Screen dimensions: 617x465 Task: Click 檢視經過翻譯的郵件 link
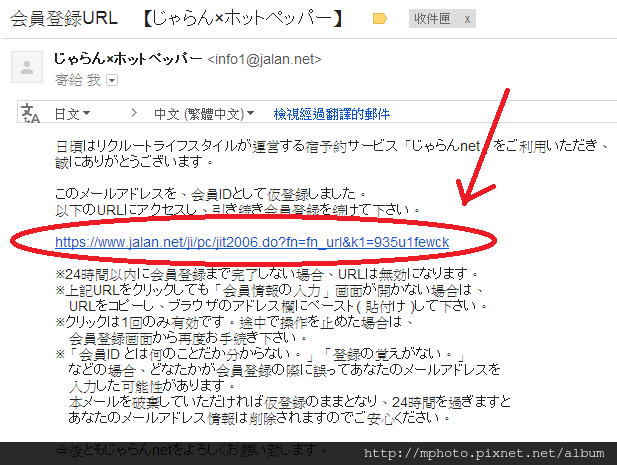(332, 114)
